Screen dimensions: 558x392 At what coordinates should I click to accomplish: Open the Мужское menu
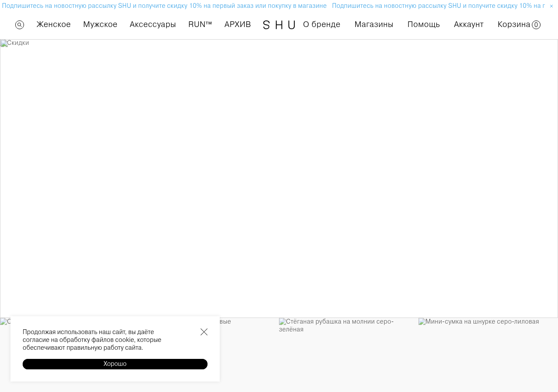point(100,24)
